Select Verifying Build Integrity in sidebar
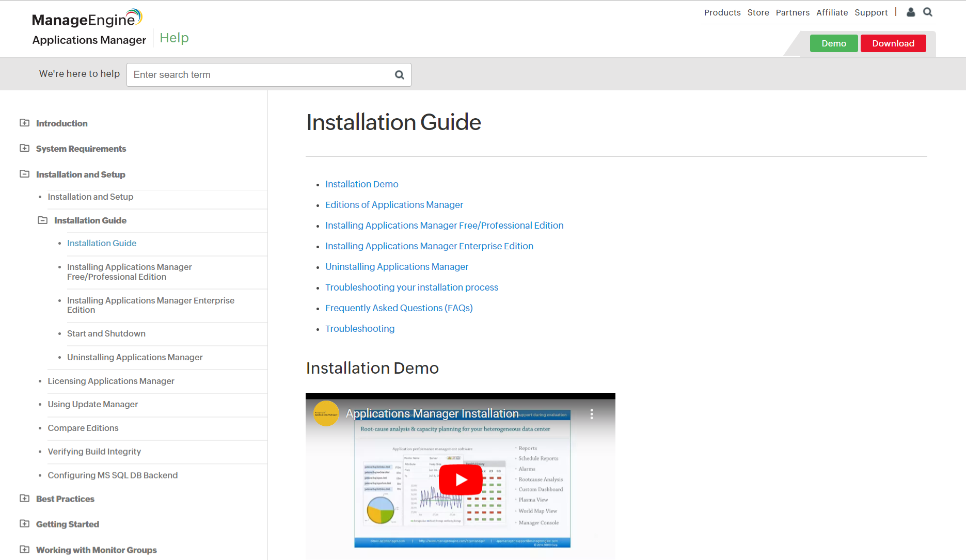This screenshot has width=966, height=560. click(94, 452)
